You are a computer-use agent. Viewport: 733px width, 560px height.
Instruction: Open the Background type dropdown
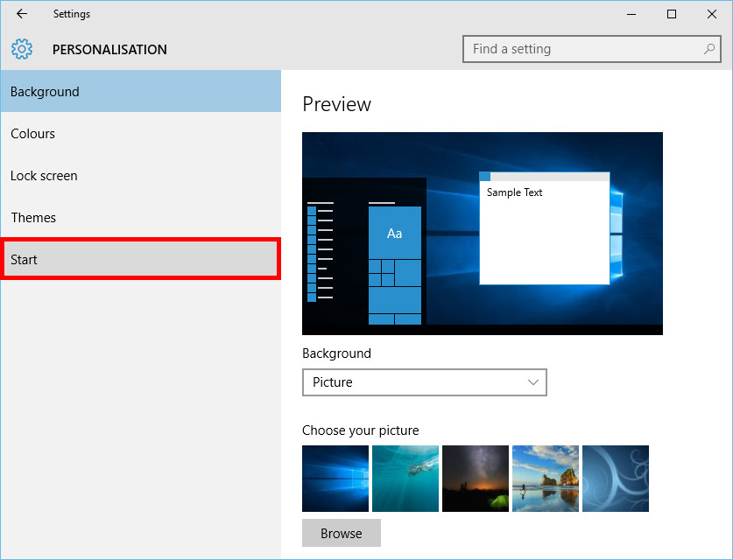[424, 382]
